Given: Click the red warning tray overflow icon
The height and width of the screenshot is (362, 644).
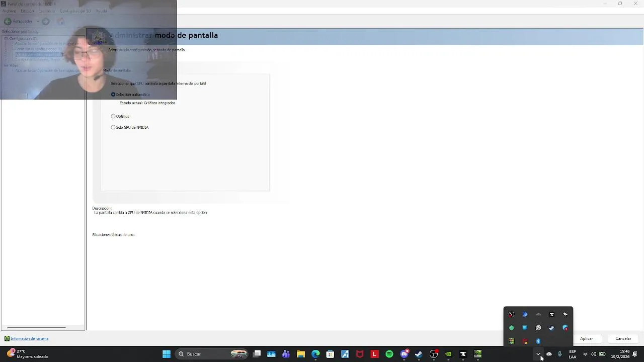Looking at the screenshot, I should (x=525, y=341).
